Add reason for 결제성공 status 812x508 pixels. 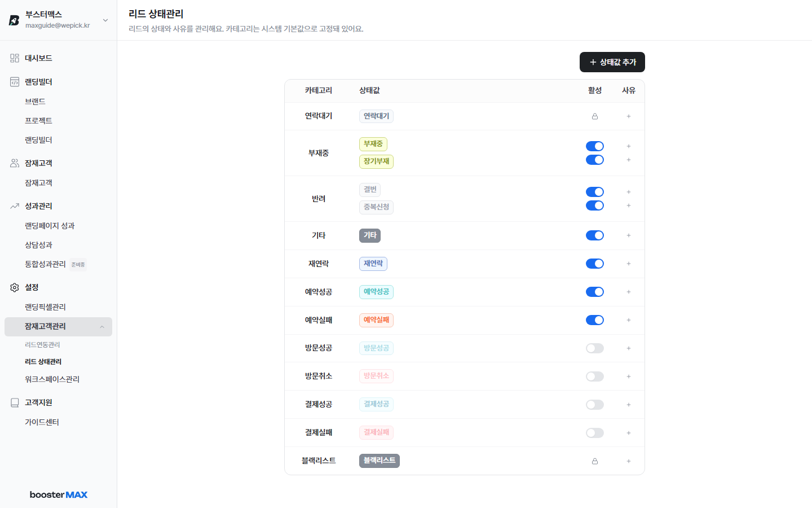pyautogui.click(x=629, y=405)
